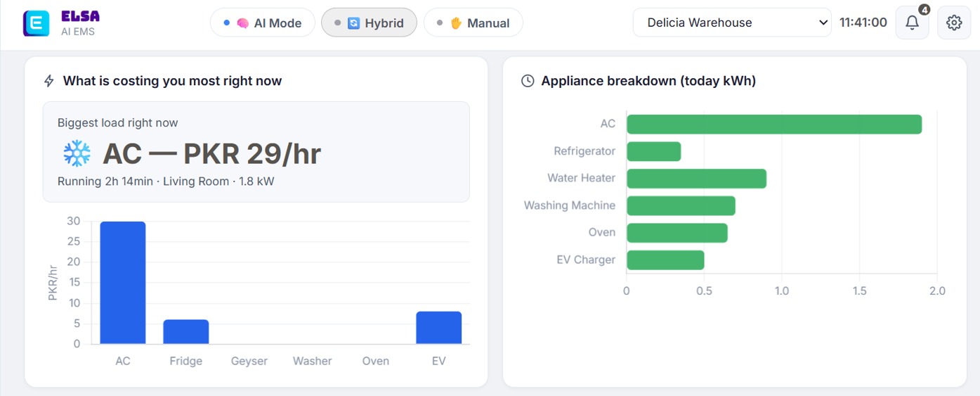Enable Manual mode

pos(473,23)
